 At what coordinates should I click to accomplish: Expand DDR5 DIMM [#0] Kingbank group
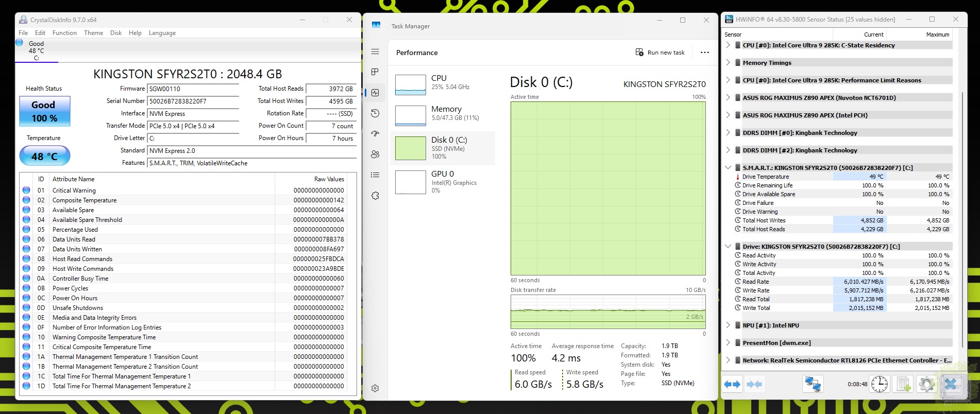click(728, 133)
